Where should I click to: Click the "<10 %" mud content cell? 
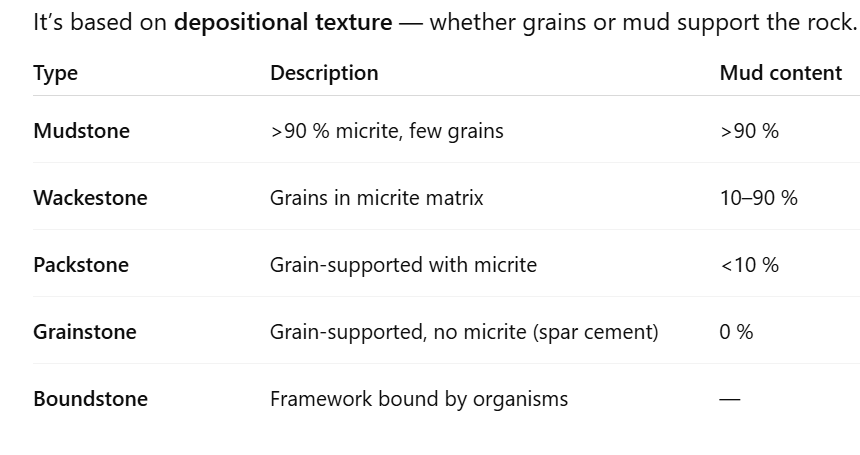749,265
